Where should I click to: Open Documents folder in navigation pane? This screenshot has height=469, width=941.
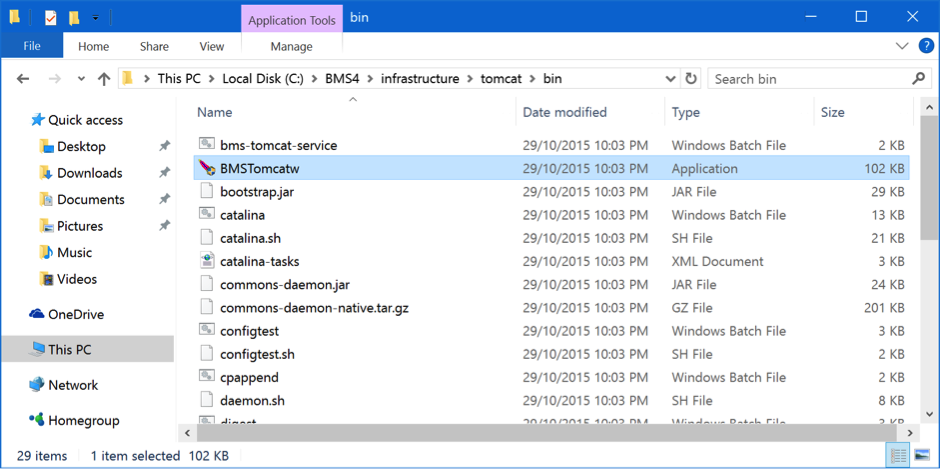click(x=91, y=199)
